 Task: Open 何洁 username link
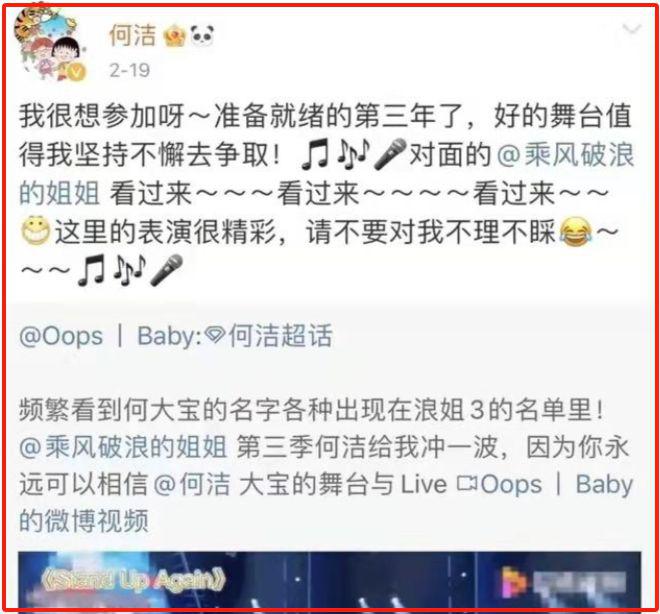(x=133, y=35)
